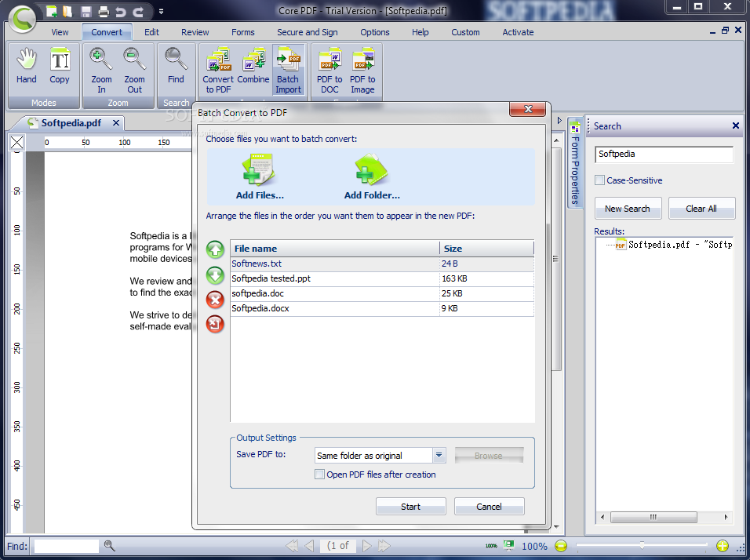Toggle the Case-Sensitive checkbox
The height and width of the screenshot is (560, 750).
[x=599, y=180]
